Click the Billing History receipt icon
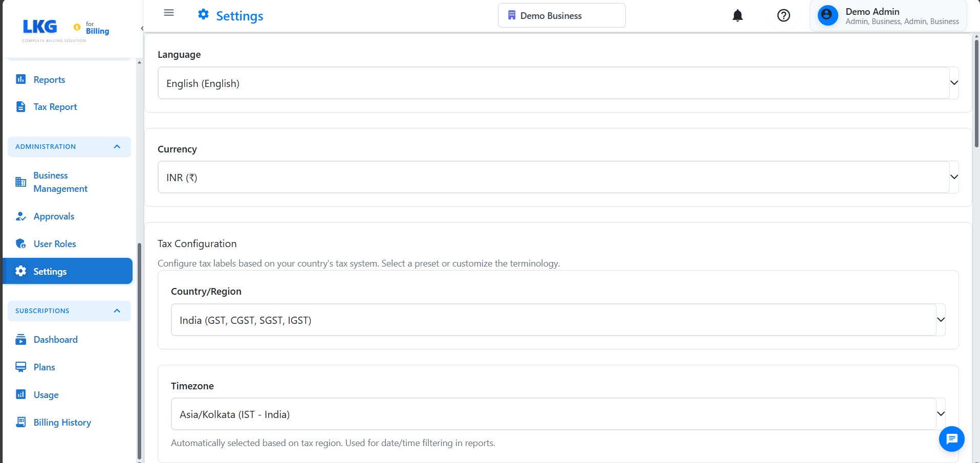980x463 pixels. coord(21,422)
